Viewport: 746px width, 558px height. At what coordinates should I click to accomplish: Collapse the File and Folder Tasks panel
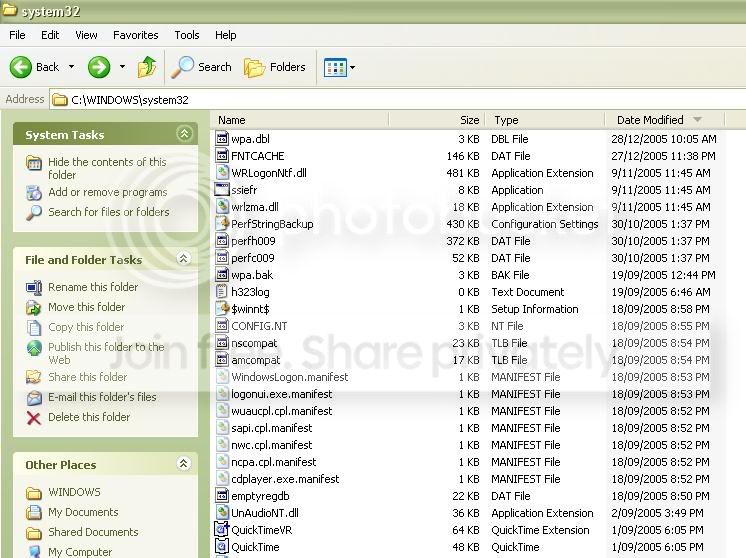[x=184, y=259]
